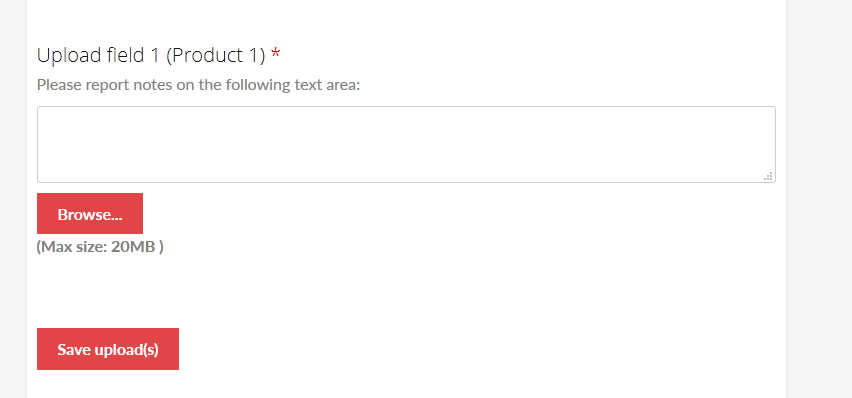
Task: Click the gray page margin right of form
Action: (819, 199)
